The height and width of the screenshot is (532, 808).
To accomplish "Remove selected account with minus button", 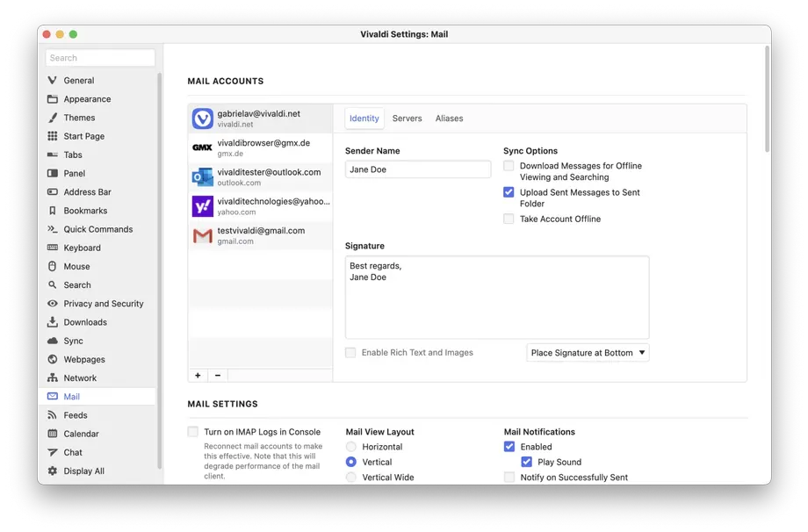I will point(218,376).
